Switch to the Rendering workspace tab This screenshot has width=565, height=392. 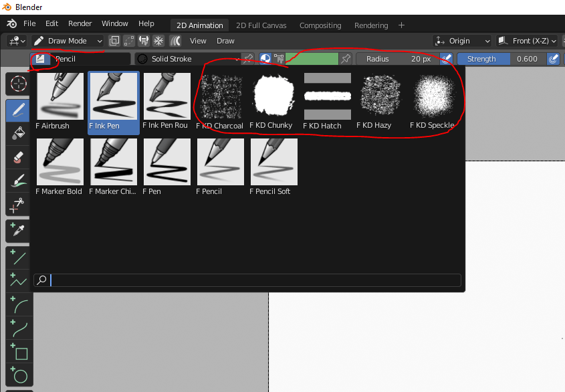[371, 25]
